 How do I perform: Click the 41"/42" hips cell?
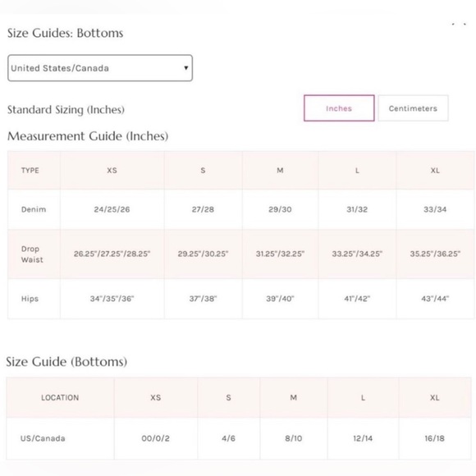357,299
